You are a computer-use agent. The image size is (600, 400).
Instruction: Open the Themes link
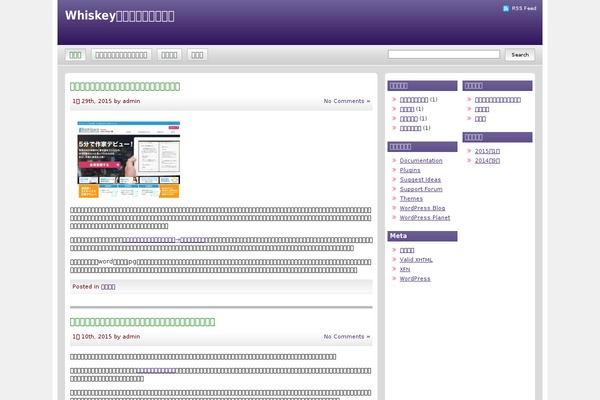tap(411, 199)
